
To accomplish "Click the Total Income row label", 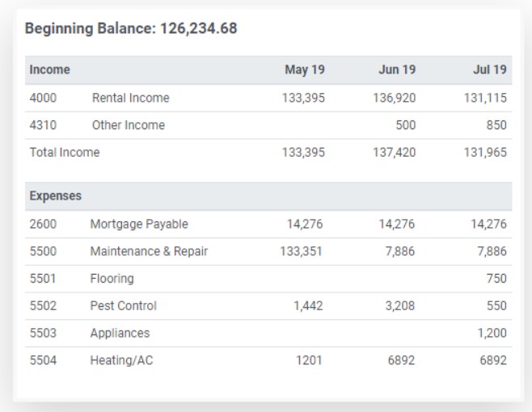I will pyautogui.click(x=65, y=152).
